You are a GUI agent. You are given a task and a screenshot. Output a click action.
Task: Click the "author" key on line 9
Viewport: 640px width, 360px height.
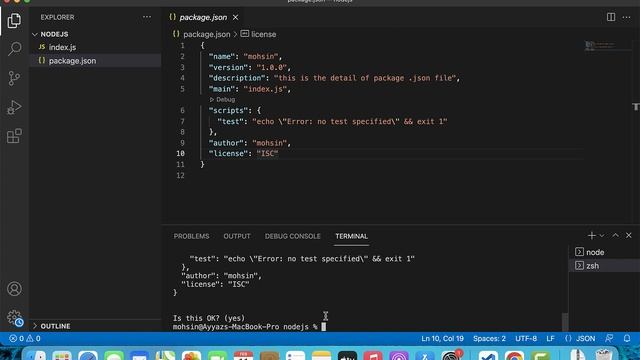[226, 143]
